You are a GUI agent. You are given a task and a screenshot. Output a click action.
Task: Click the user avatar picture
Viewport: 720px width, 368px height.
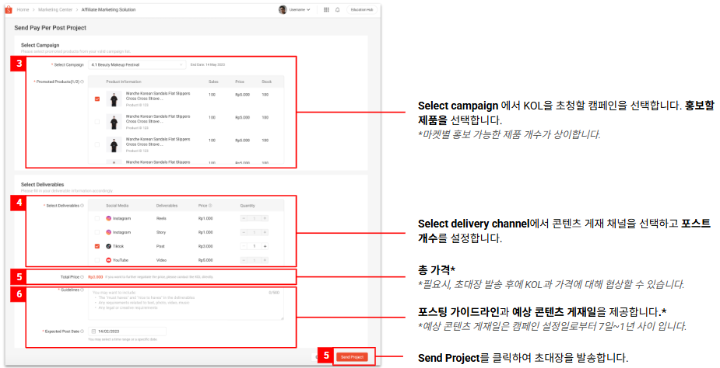282,10
